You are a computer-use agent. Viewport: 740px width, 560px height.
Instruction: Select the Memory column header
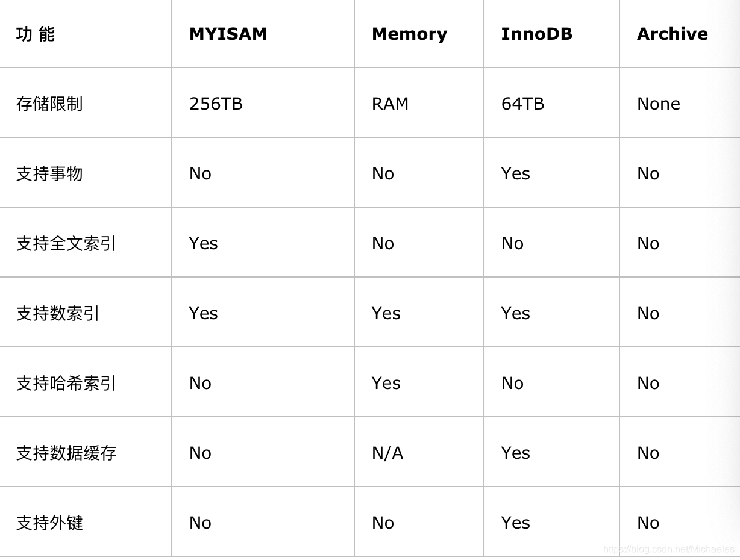pyautogui.click(x=409, y=34)
